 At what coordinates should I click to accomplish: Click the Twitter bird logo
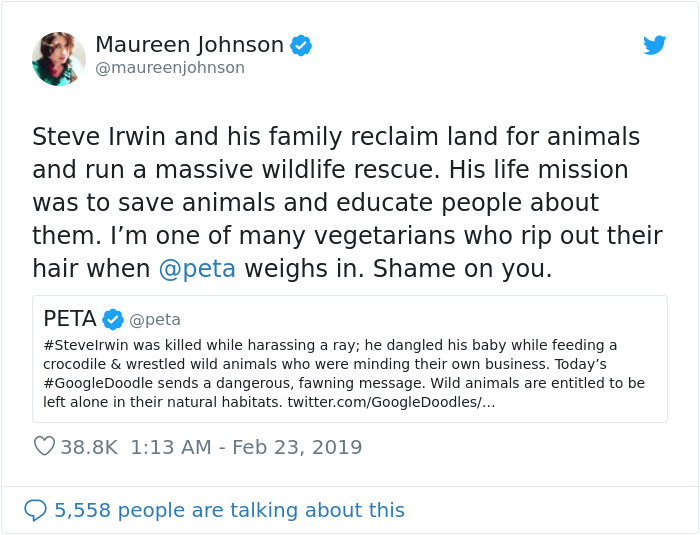tap(655, 45)
